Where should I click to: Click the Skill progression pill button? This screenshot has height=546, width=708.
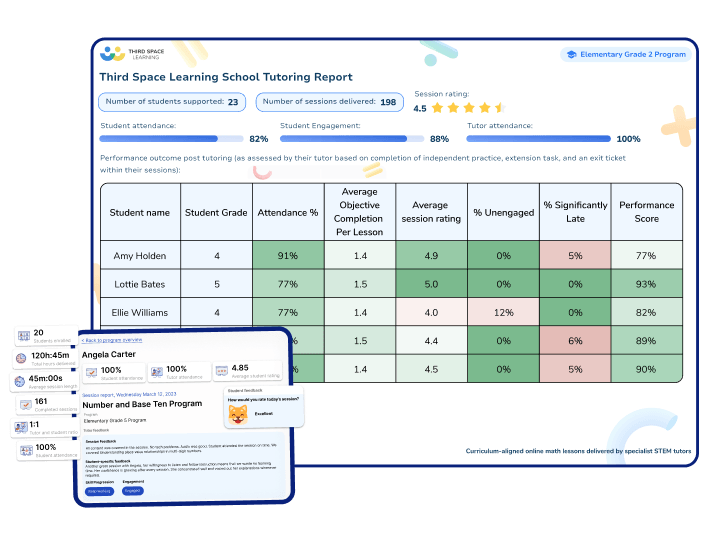[99, 491]
